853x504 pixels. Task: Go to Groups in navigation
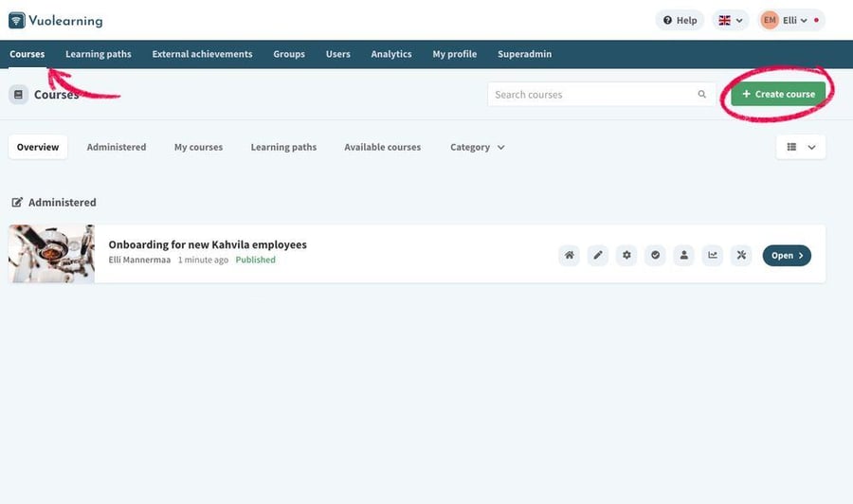[289, 54]
